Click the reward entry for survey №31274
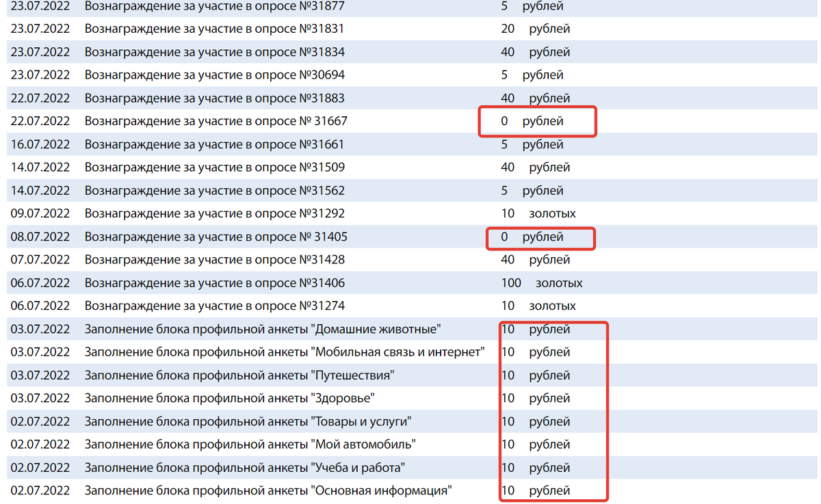The image size is (821, 504). tap(214, 306)
